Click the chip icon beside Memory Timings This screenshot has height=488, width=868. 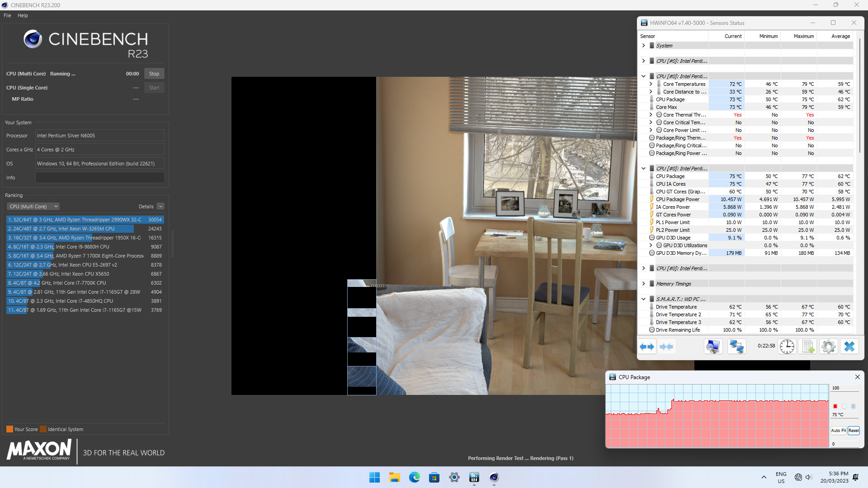coord(652,284)
